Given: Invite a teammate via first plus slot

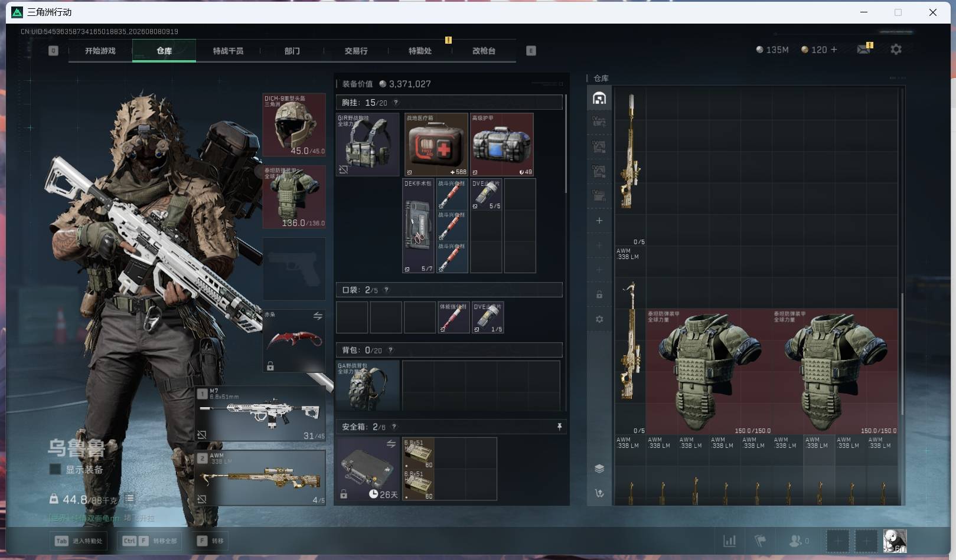Looking at the screenshot, I should coord(837,541).
